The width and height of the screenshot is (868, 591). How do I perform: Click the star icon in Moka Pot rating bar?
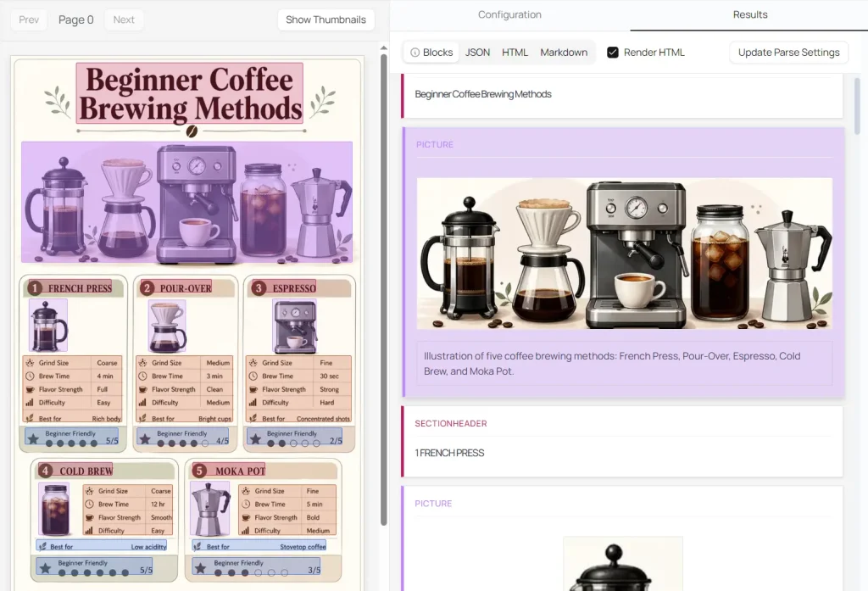pyautogui.click(x=202, y=568)
